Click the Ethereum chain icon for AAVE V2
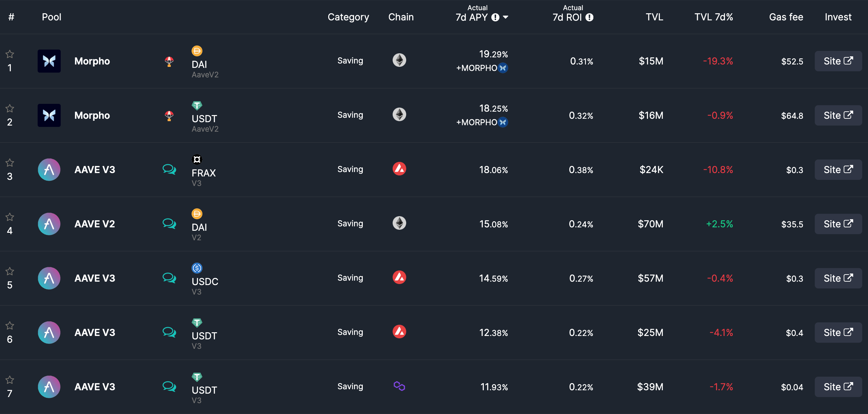868x414 pixels. coord(399,223)
